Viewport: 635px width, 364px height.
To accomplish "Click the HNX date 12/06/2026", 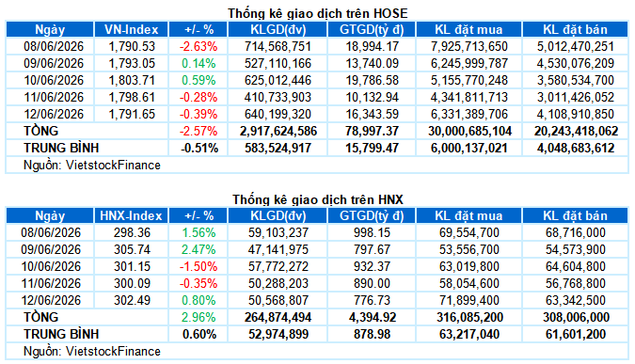I will 51,300.
